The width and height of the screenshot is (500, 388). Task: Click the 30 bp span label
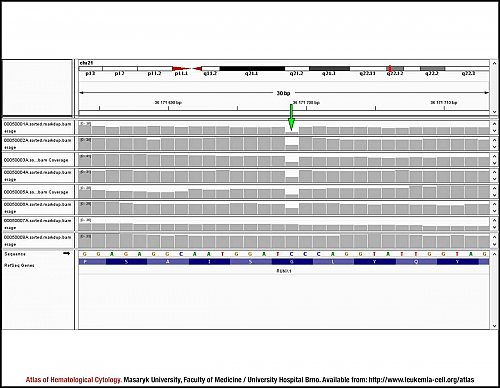pyautogui.click(x=283, y=93)
